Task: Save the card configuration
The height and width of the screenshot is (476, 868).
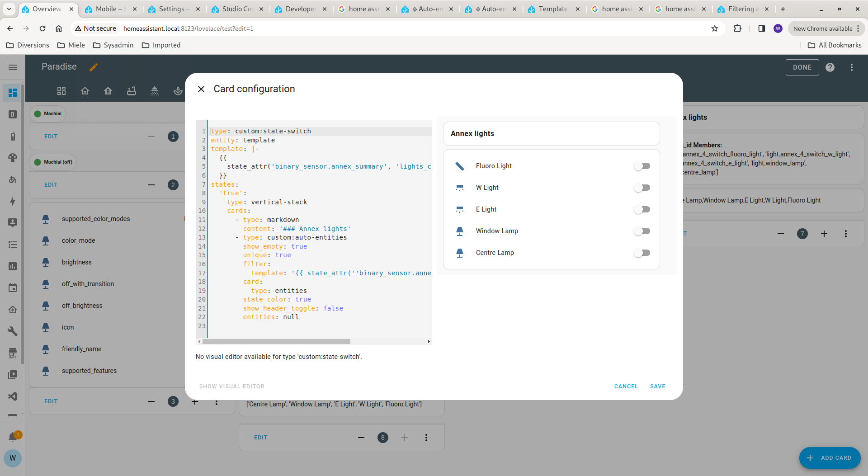Action: click(657, 386)
